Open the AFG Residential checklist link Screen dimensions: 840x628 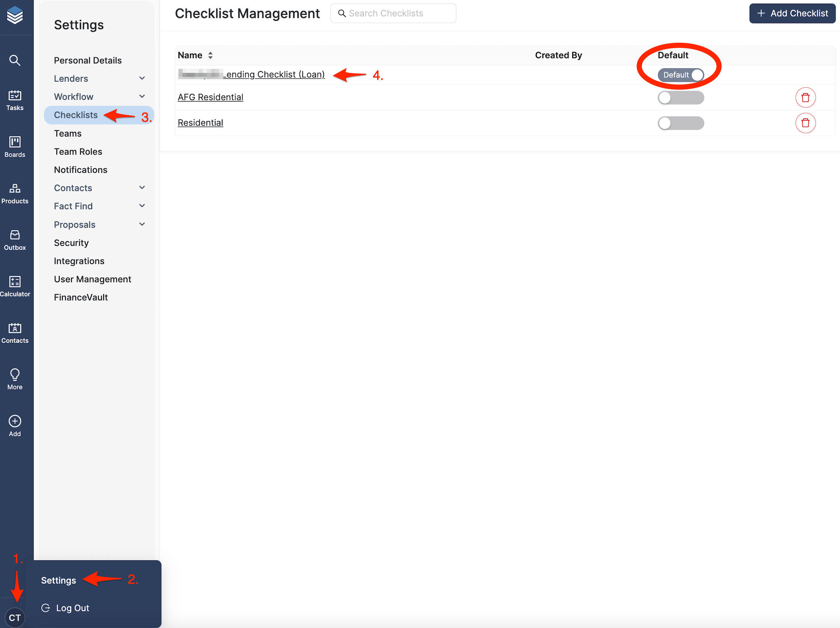(210, 97)
